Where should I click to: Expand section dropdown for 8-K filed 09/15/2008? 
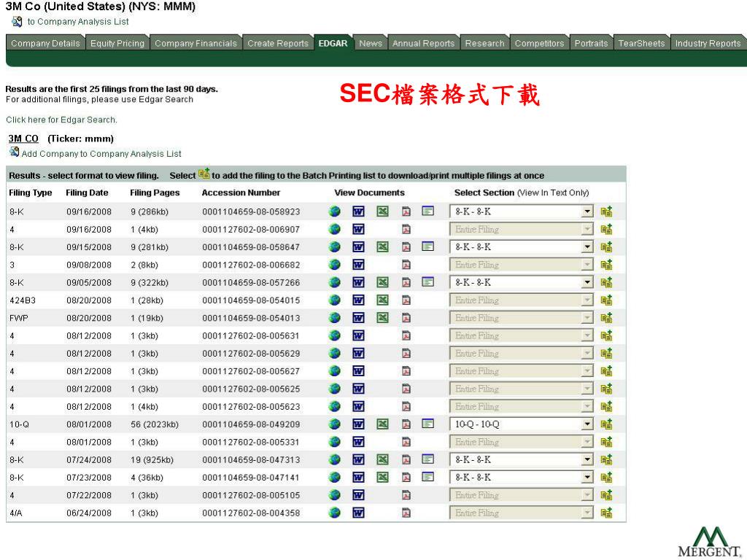[x=587, y=246]
